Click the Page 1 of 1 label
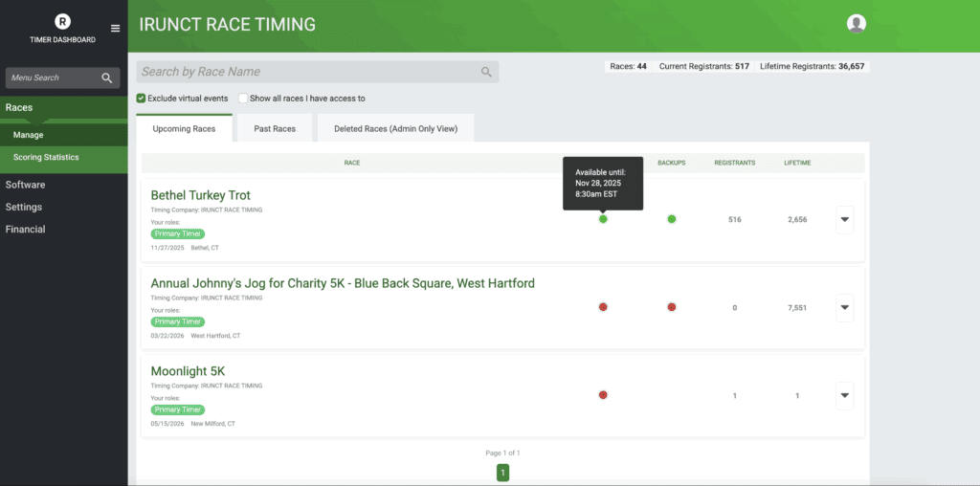 [503, 453]
